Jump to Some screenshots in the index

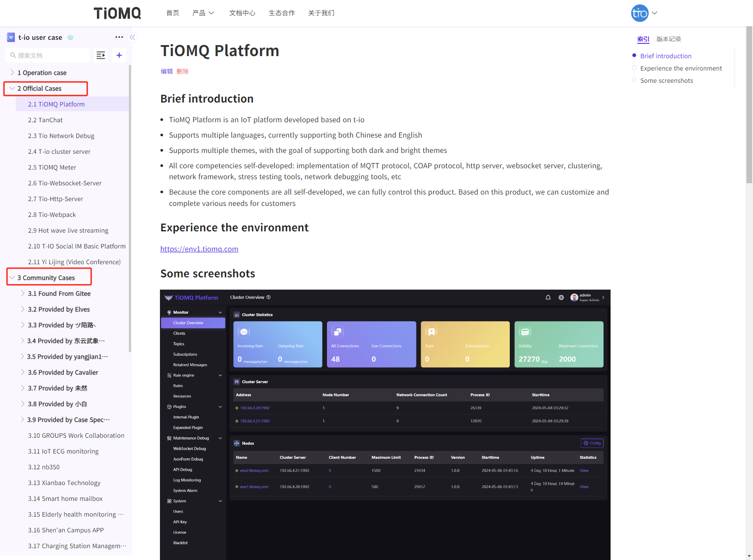[x=667, y=81]
